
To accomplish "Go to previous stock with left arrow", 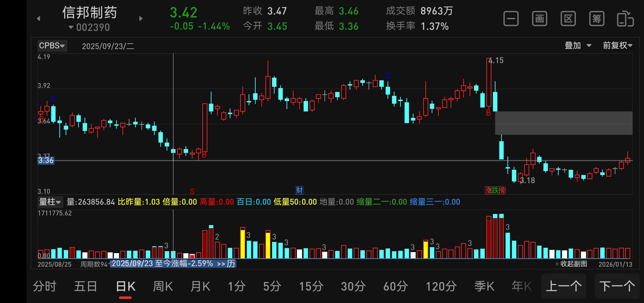I will [x=39, y=19].
